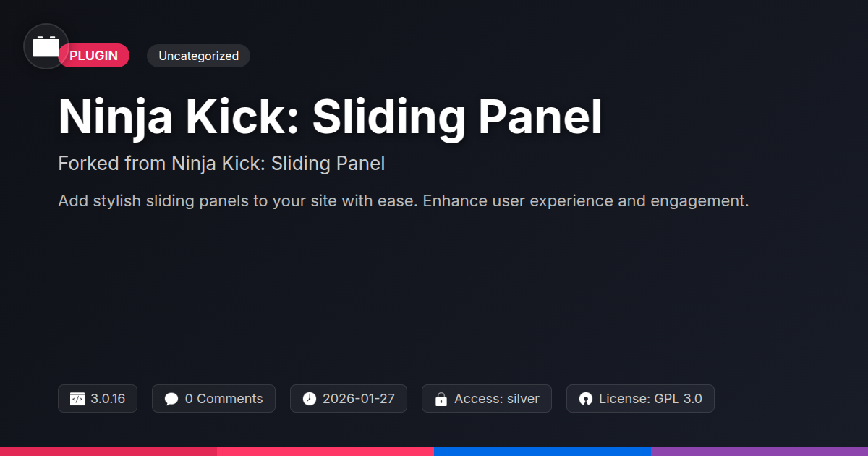Click the clock icon beside the date

[310, 399]
